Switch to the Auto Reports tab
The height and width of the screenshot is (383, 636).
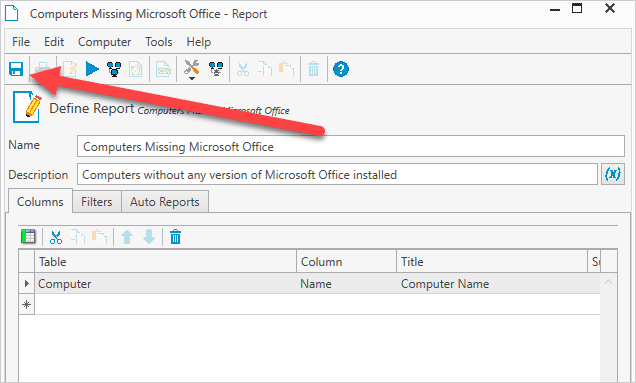(x=165, y=202)
